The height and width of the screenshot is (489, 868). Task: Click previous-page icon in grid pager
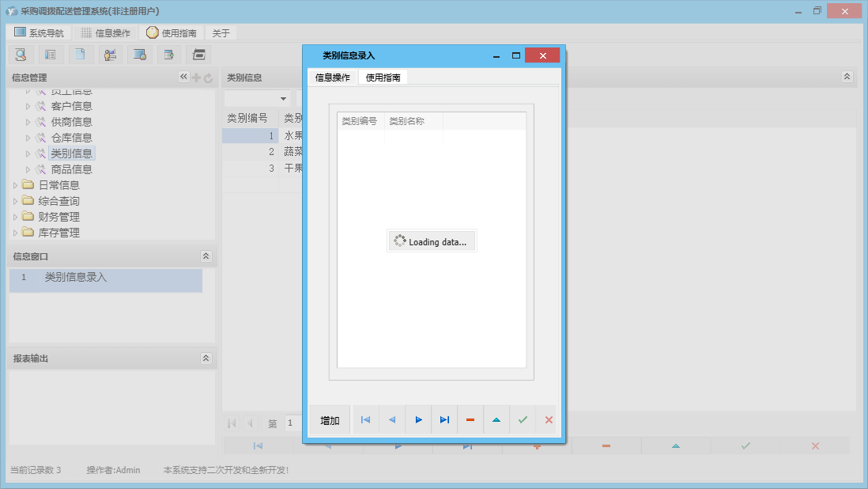pyautogui.click(x=251, y=423)
